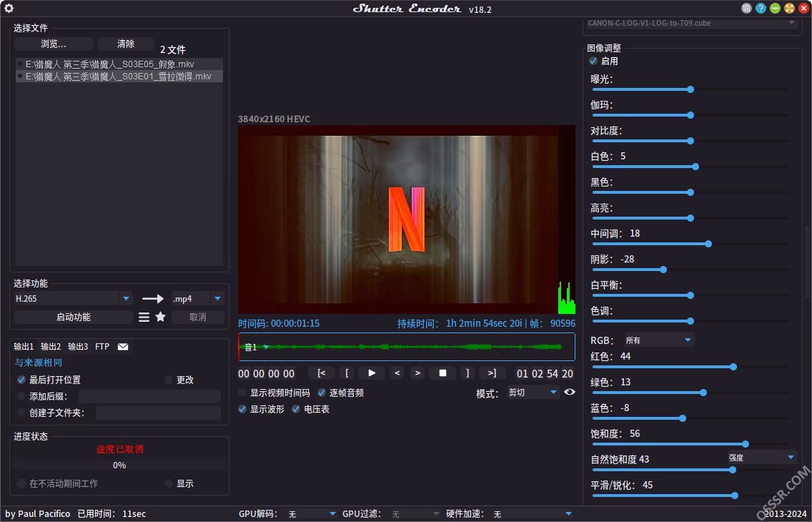Enable 创建子文件夹 checkbox
The image size is (812, 522).
pyautogui.click(x=21, y=413)
